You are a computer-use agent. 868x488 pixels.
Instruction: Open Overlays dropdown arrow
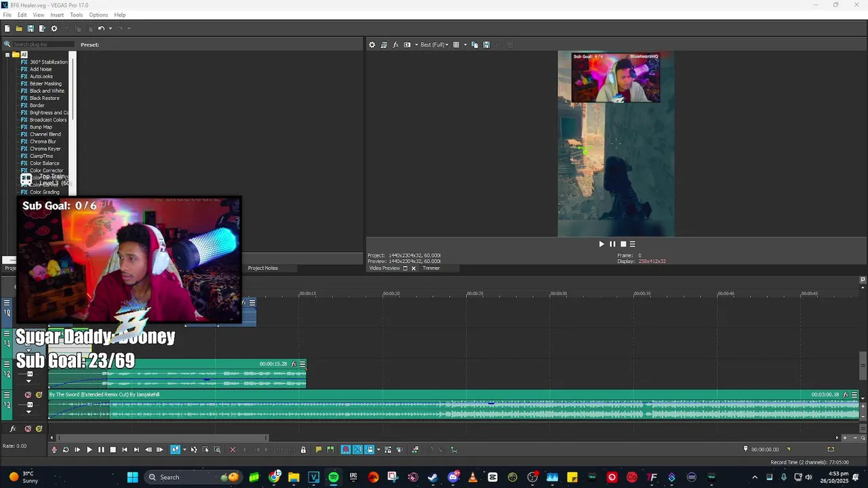coord(465,45)
